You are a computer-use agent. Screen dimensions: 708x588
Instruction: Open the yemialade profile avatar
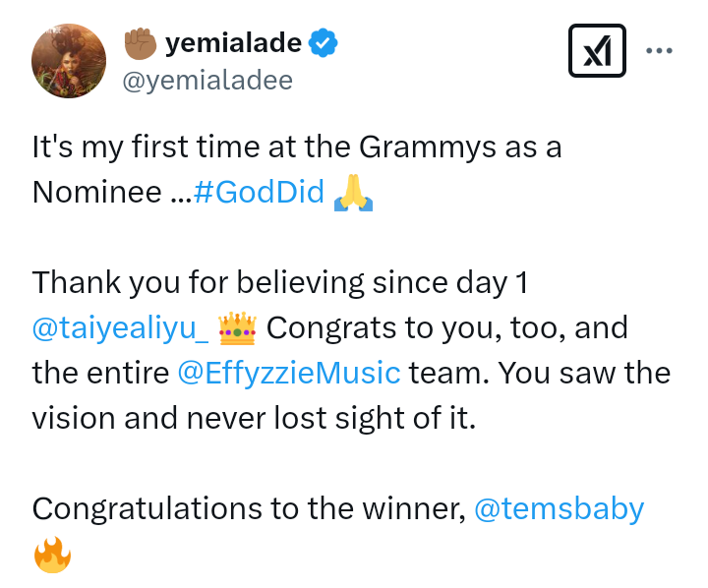click(70, 61)
